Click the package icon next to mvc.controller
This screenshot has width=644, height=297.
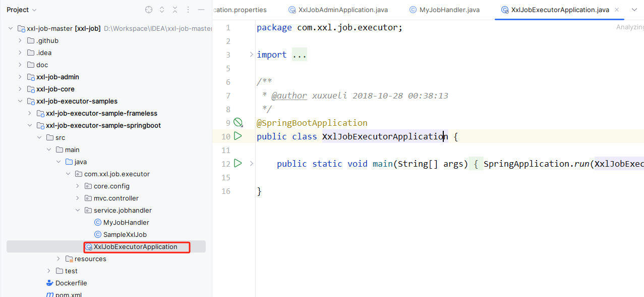[88, 198]
